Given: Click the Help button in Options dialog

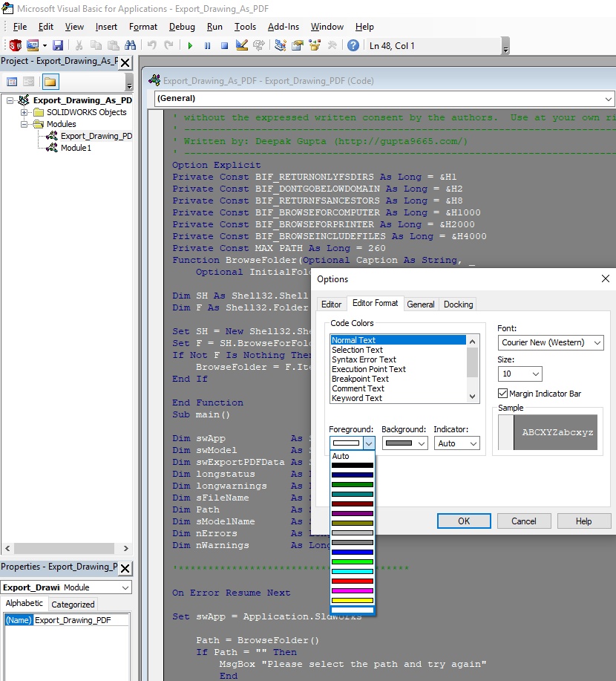Looking at the screenshot, I should (584, 521).
